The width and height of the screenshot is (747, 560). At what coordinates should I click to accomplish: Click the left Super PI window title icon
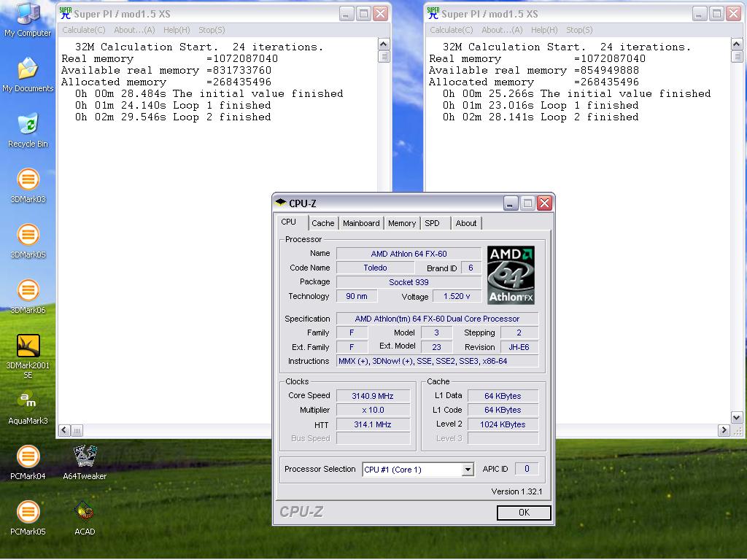point(65,13)
